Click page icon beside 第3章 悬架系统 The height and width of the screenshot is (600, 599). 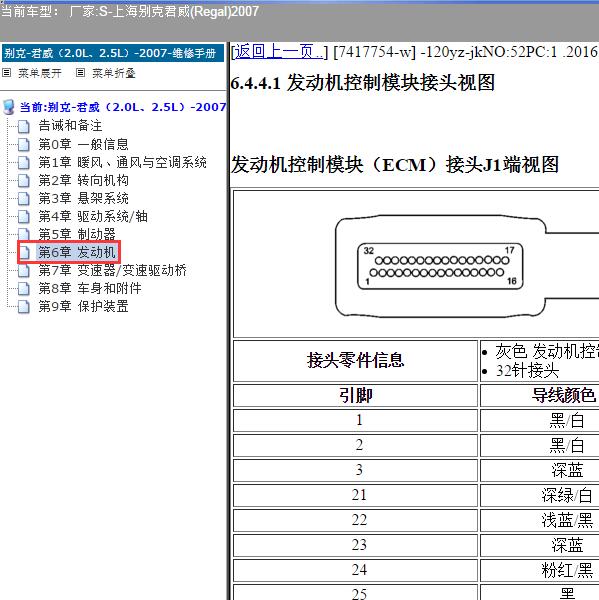[24, 199]
